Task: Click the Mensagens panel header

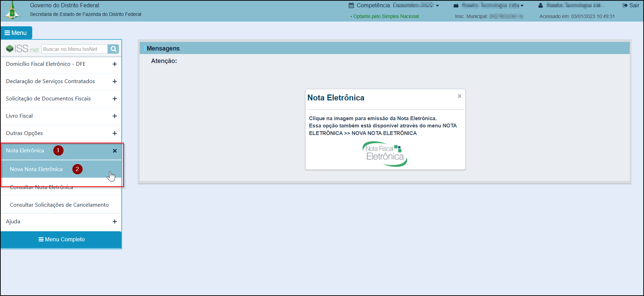Action: [x=384, y=48]
